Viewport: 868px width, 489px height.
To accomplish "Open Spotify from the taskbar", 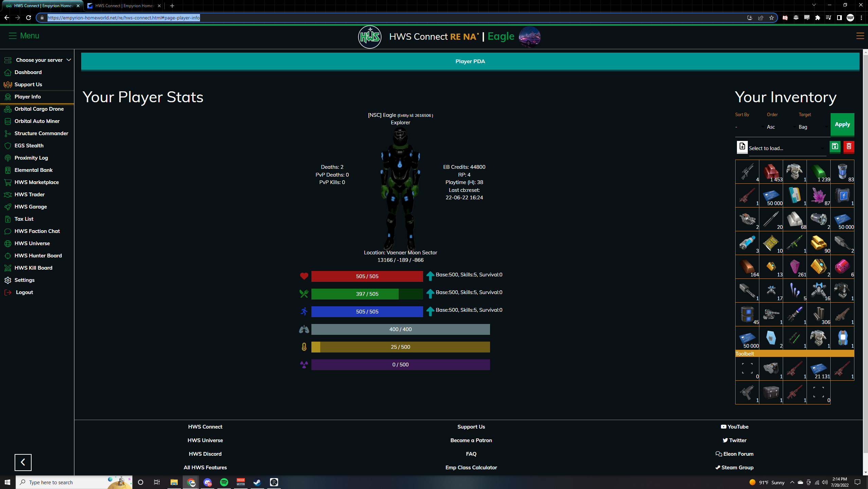I will tap(224, 482).
